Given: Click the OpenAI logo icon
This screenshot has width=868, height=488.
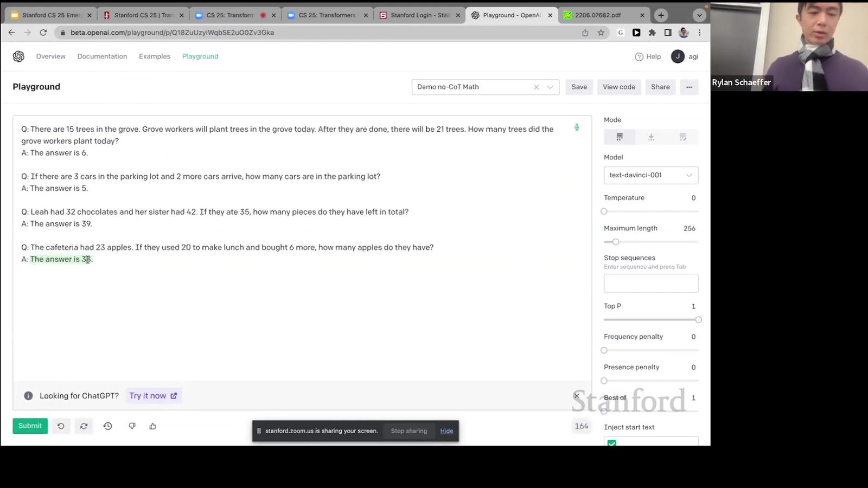Looking at the screenshot, I should coord(18,56).
